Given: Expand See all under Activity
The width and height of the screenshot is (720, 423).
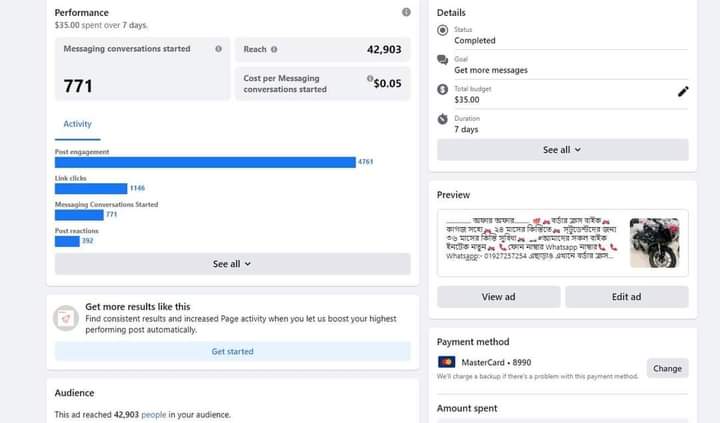Looking at the screenshot, I should pyautogui.click(x=232, y=264).
